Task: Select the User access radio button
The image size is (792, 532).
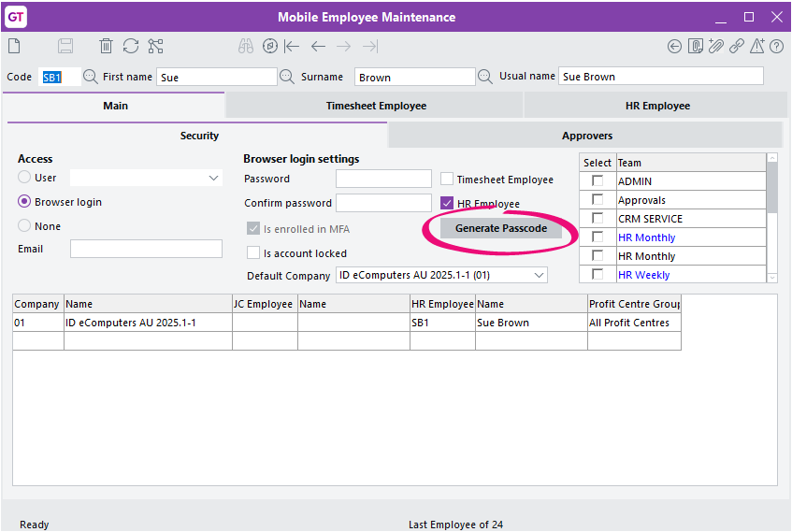Action: pyautogui.click(x=24, y=178)
